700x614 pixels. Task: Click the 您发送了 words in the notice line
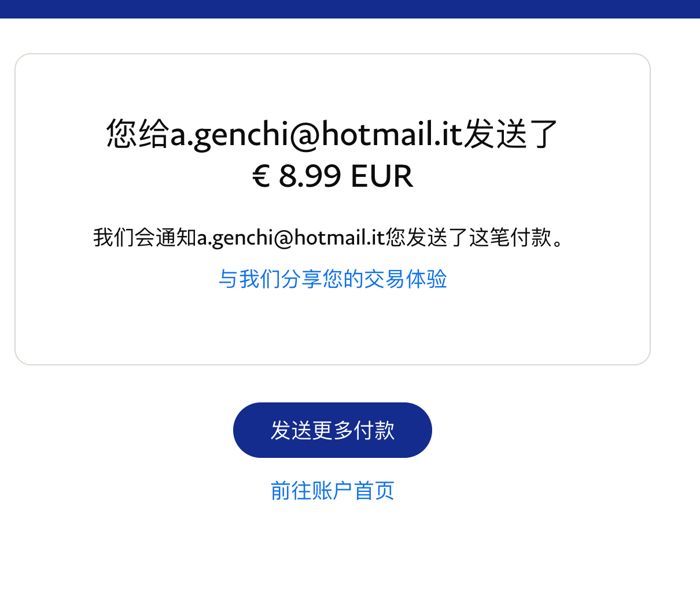pyautogui.click(x=427, y=238)
